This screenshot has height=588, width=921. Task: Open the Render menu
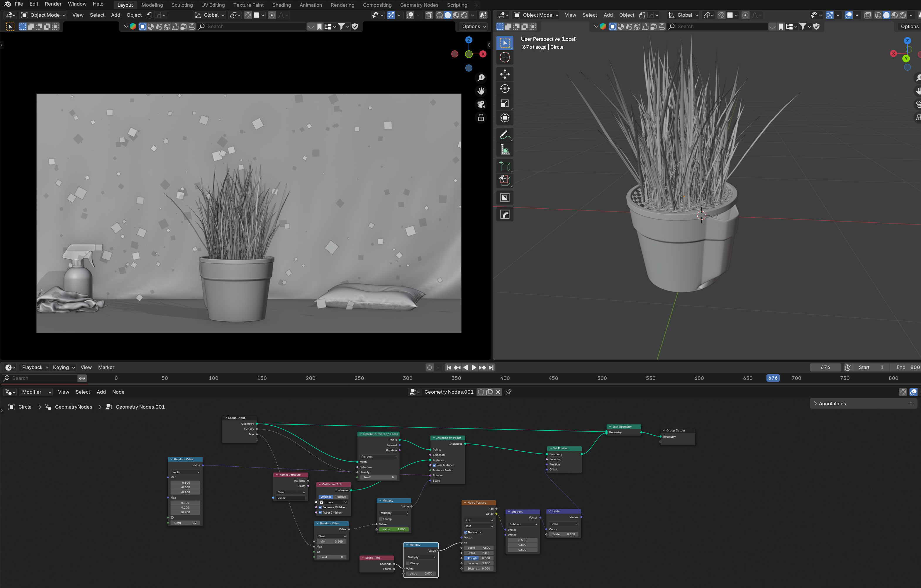[x=53, y=4]
